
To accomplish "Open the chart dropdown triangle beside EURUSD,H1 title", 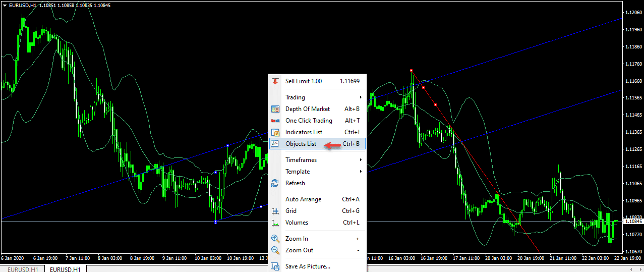I will coord(5,5).
